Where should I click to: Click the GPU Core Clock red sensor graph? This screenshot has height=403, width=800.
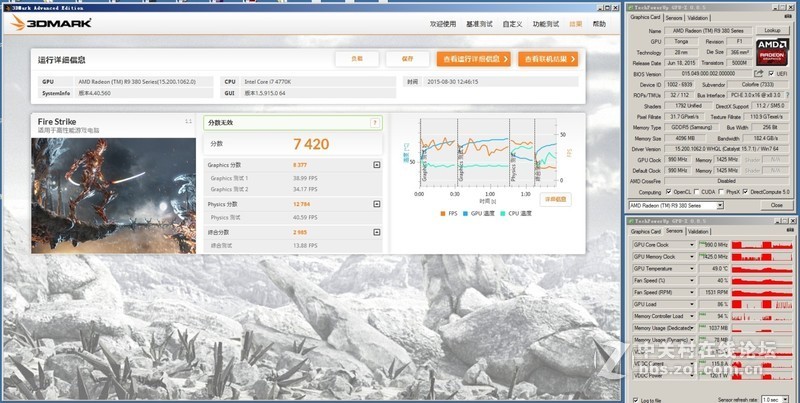coord(761,245)
